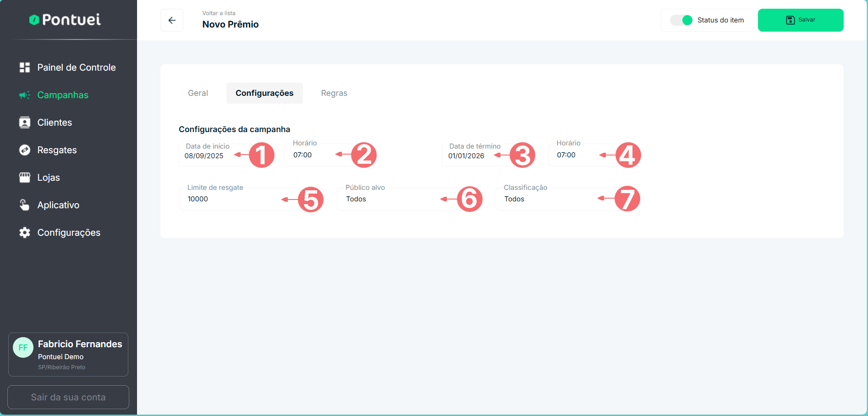Open Lojas via the storefront icon
This screenshot has height=416, width=868.
pos(25,177)
